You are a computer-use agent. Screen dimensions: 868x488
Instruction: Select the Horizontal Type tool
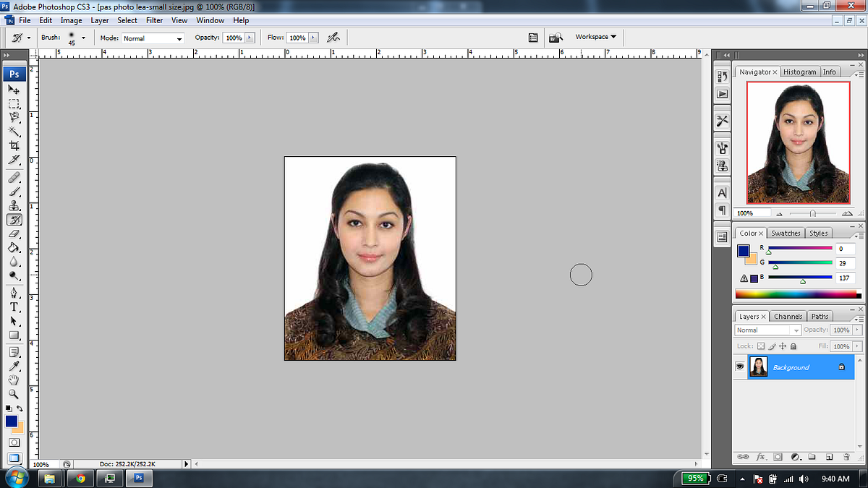click(13, 307)
